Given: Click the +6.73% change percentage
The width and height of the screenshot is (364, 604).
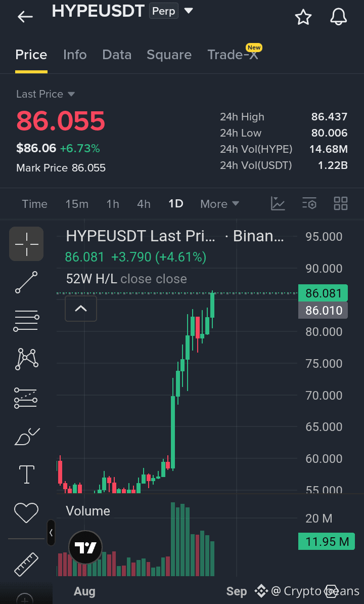Looking at the screenshot, I should tap(80, 148).
